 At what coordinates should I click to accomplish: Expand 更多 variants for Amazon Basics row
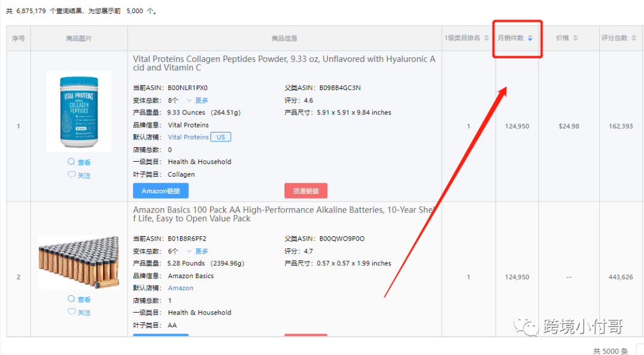pyautogui.click(x=197, y=251)
